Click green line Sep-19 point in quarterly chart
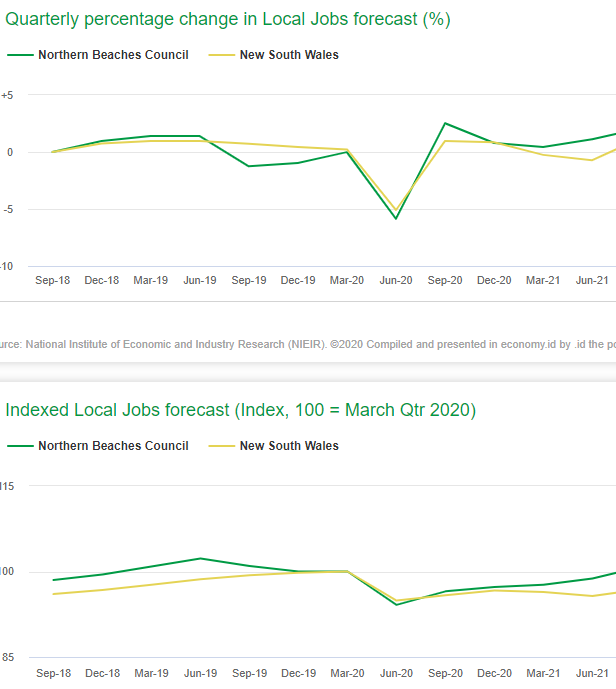 pyautogui.click(x=249, y=166)
